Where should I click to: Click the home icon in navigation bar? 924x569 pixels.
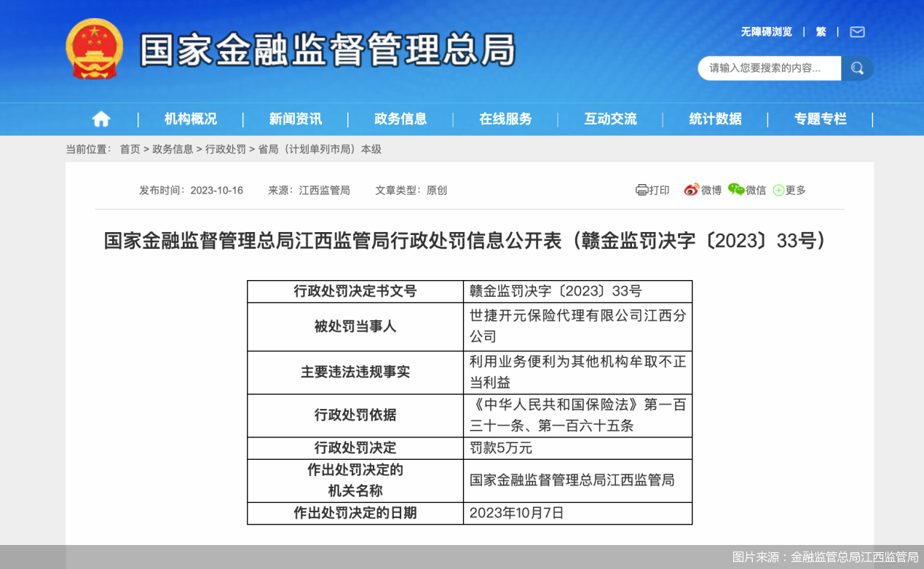click(100, 119)
